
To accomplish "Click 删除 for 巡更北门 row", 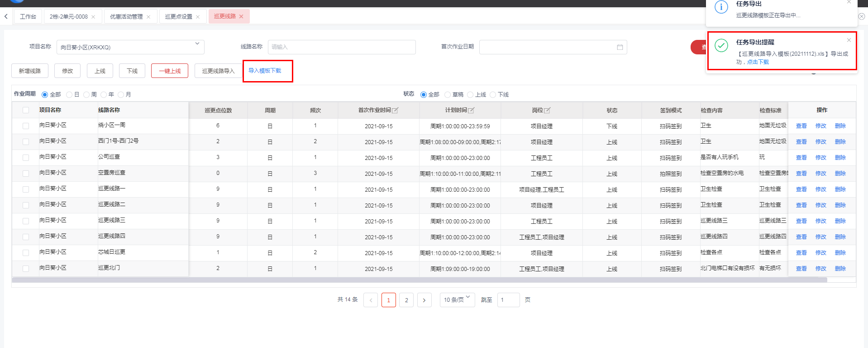I will click(x=840, y=269).
